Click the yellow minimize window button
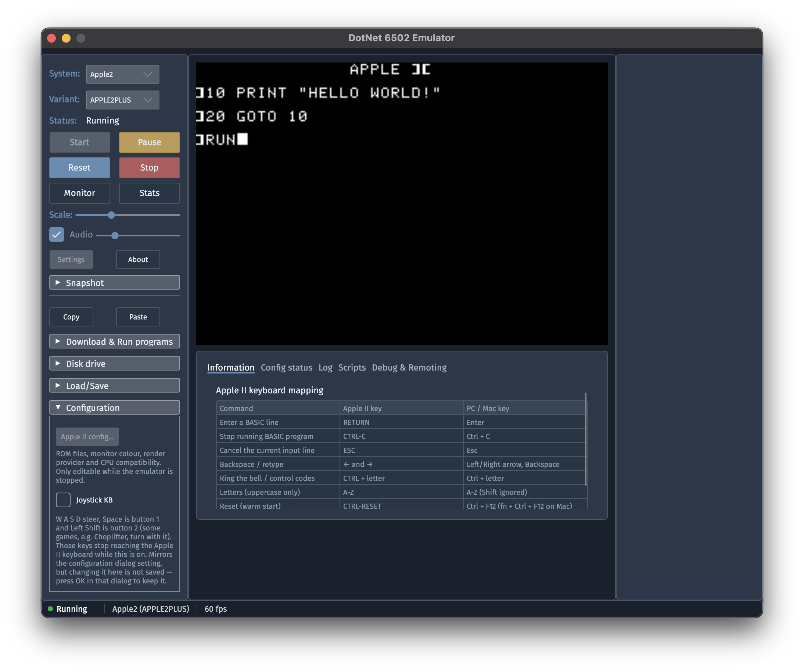Viewport: 804px width, 672px height. (x=66, y=38)
